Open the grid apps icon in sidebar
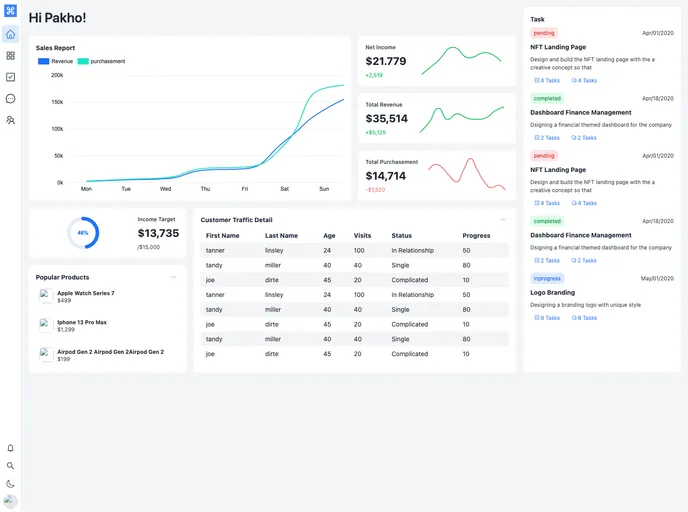Image resolution: width=688 pixels, height=512 pixels. (10, 56)
